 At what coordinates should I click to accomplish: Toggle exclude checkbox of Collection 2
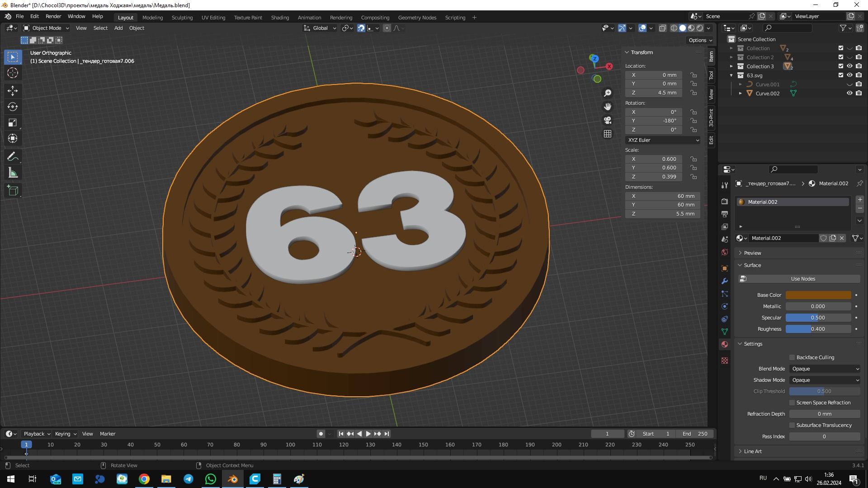841,57
